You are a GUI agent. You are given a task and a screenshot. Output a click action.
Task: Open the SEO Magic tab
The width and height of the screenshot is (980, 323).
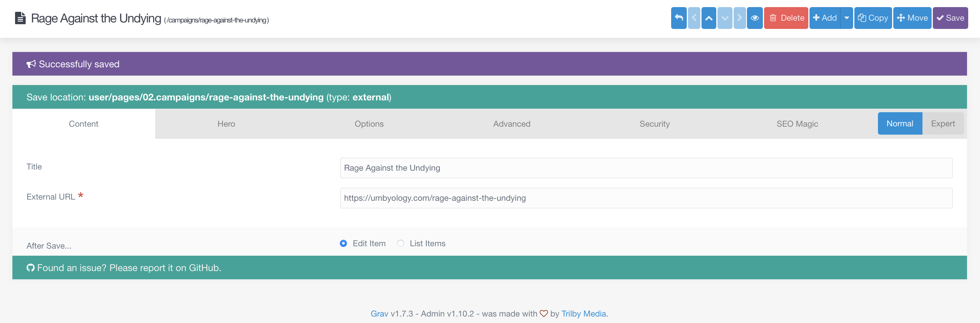point(797,124)
